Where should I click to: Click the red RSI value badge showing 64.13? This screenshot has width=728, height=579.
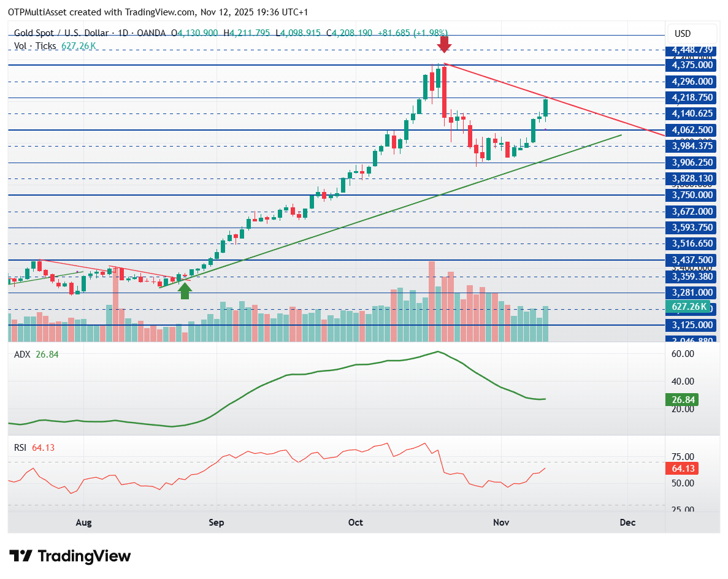point(683,468)
